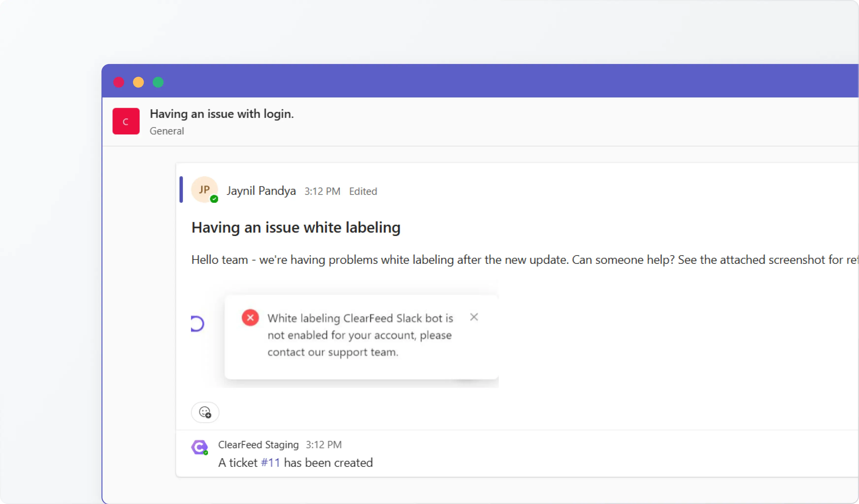The image size is (859, 504).
Task: Click Jaynil Pandya's name
Action: tap(261, 191)
